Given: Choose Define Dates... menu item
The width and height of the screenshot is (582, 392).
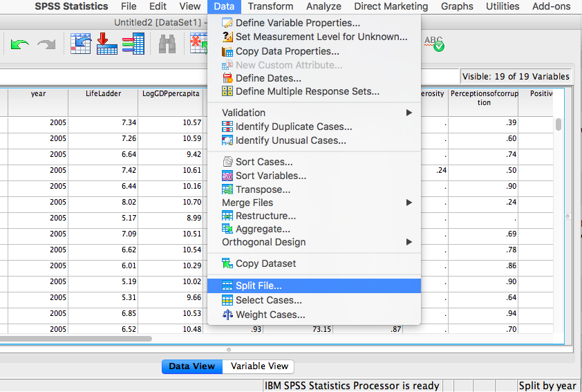Looking at the screenshot, I should point(314,78).
